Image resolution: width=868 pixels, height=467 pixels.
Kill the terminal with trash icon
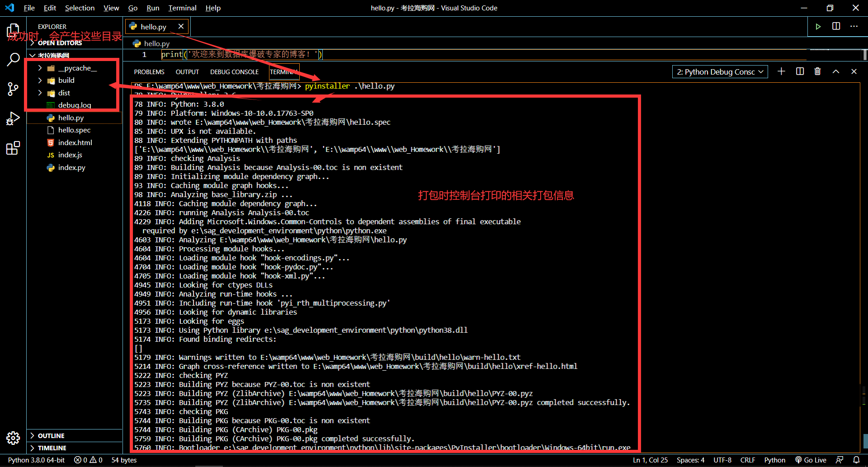817,71
